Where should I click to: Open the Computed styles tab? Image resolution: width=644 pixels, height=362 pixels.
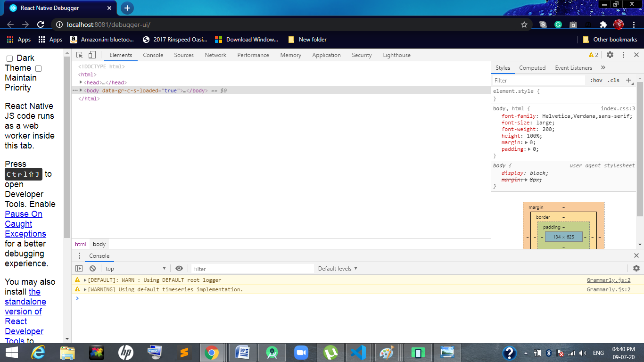(x=532, y=68)
